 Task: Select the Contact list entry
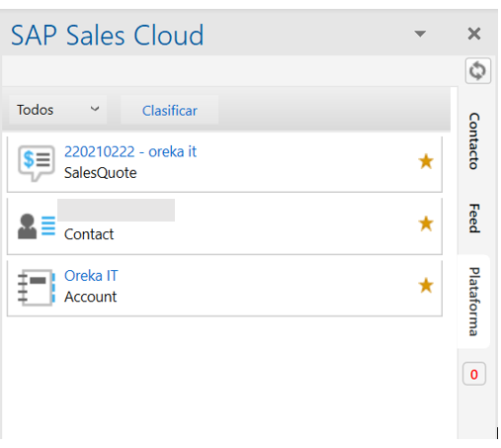pyautogui.click(x=224, y=226)
